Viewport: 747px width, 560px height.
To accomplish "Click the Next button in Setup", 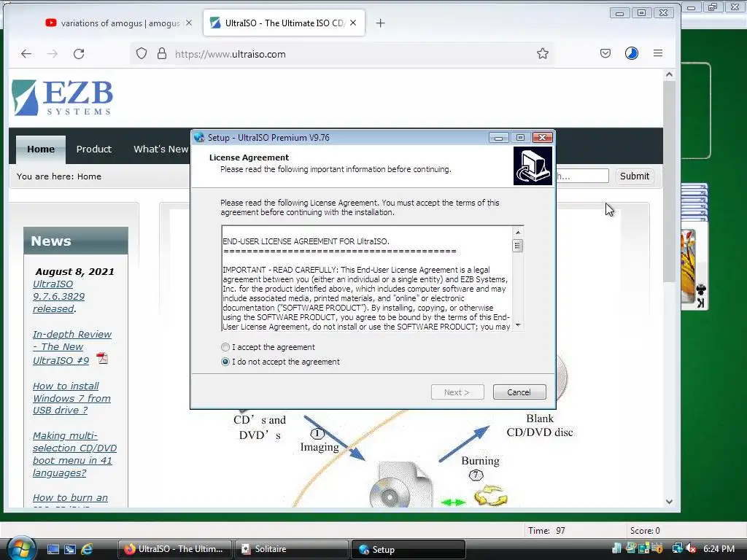I will (457, 392).
